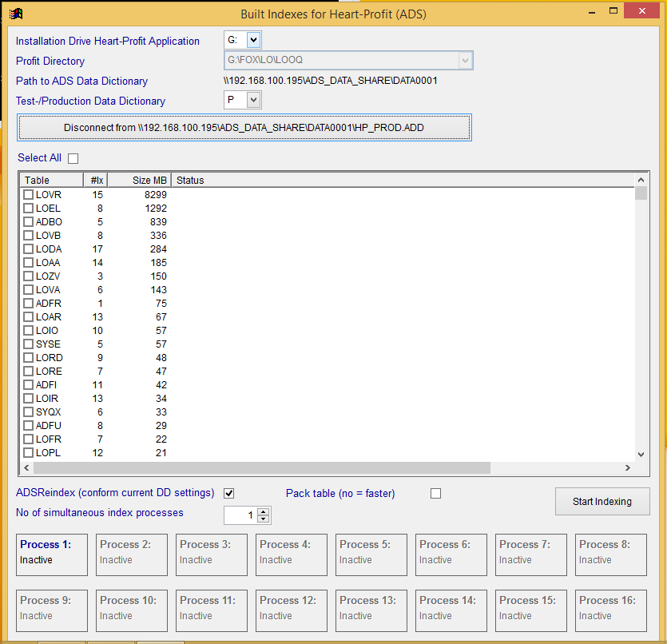The image size is (667, 644).
Task: Check the LOIR table checkbox
Action: click(29, 399)
